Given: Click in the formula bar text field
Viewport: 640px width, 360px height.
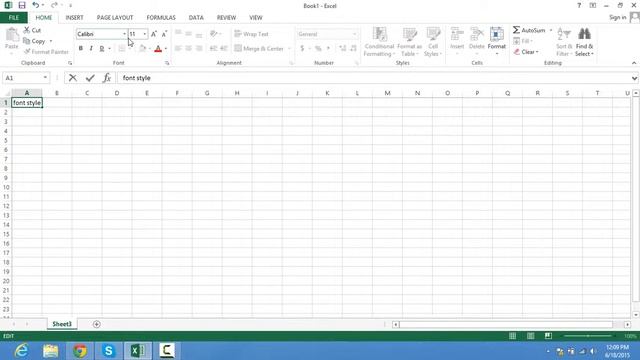Looking at the screenshot, I should click(x=373, y=78).
